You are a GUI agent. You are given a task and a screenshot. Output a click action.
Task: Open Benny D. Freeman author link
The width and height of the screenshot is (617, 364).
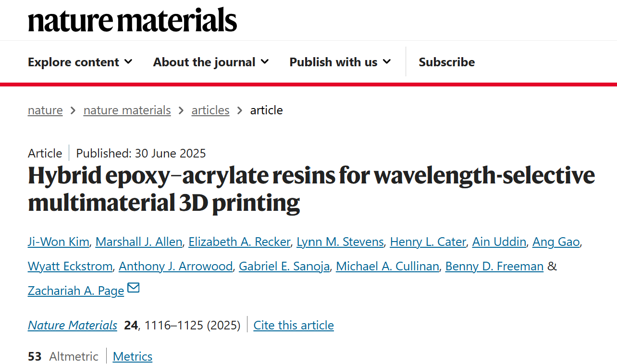pyautogui.click(x=494, y=266)
